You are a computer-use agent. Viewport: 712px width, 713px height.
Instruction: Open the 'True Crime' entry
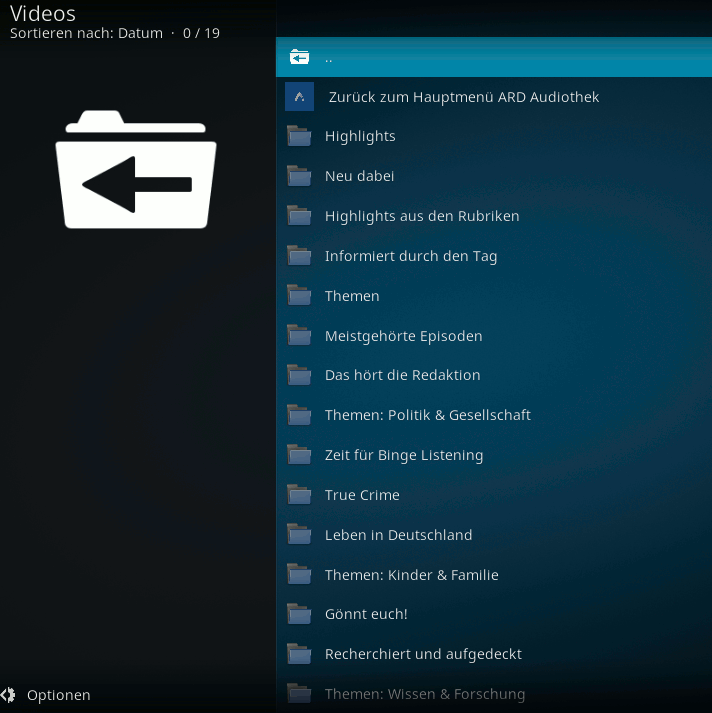tap(362, 495)
